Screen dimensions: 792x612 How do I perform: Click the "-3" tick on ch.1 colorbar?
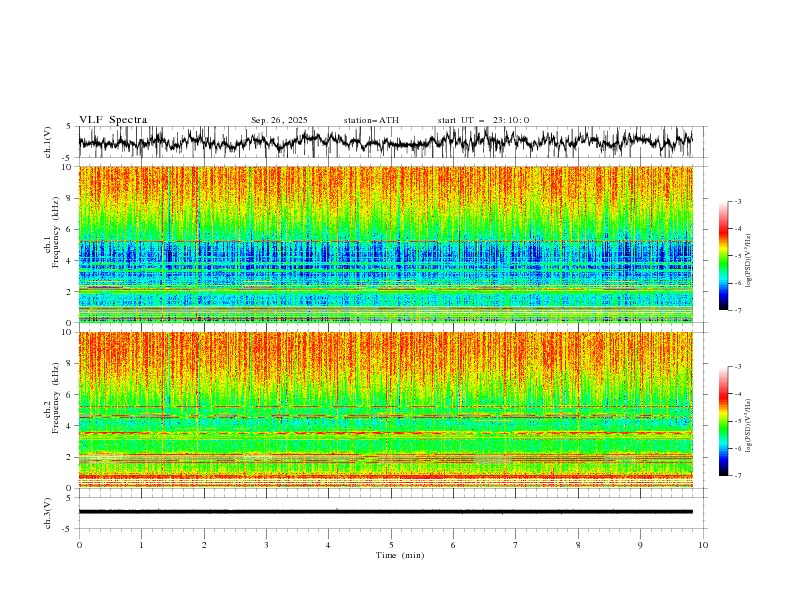tap(738, 201)
